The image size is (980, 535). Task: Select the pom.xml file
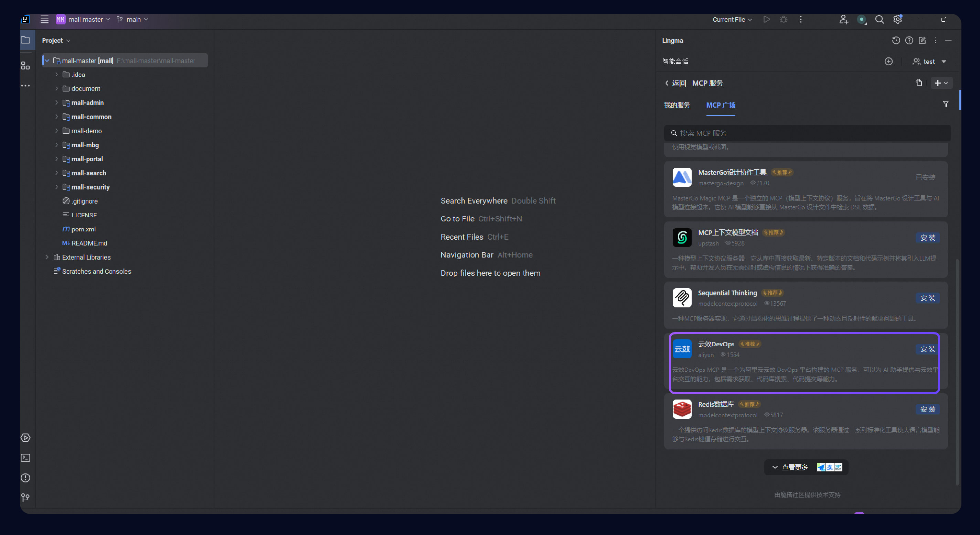83,229
